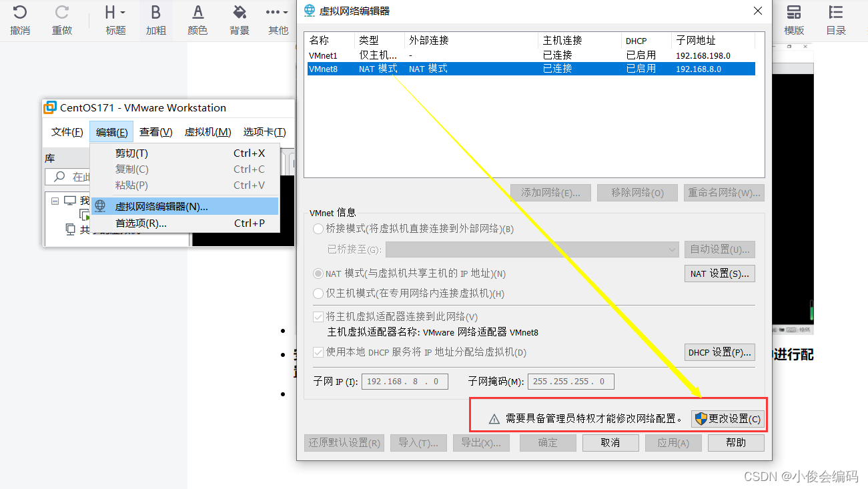
Task: Click the 应用(A) button
Action: click(x=673, y=443)
